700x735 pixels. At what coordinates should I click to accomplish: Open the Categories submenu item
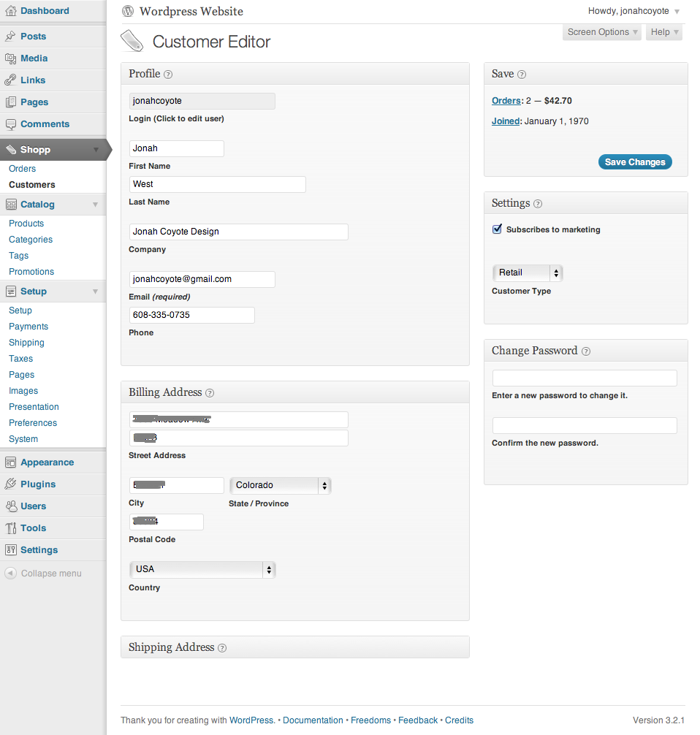pos(31,240)
